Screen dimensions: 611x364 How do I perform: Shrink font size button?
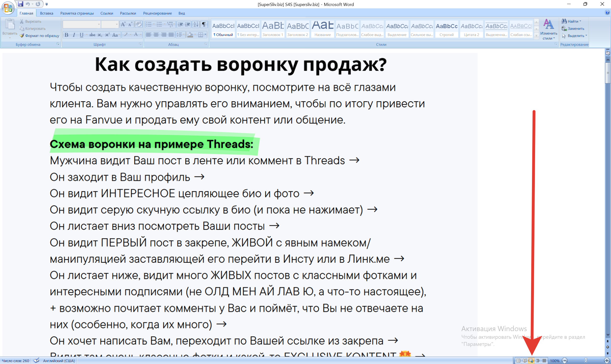point(130,24)
